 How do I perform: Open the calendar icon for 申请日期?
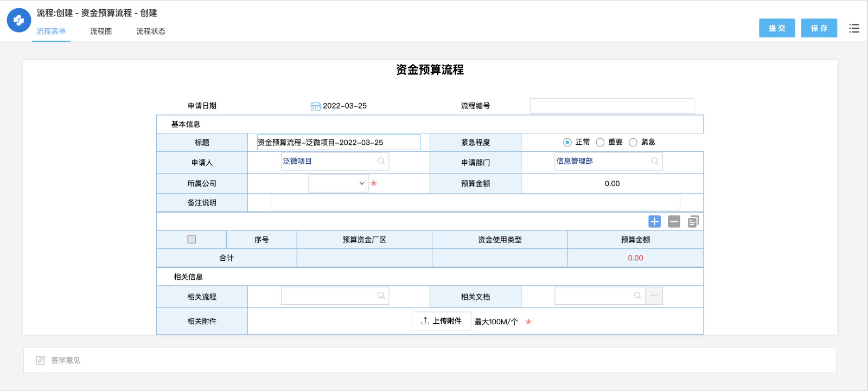[315, 106]
